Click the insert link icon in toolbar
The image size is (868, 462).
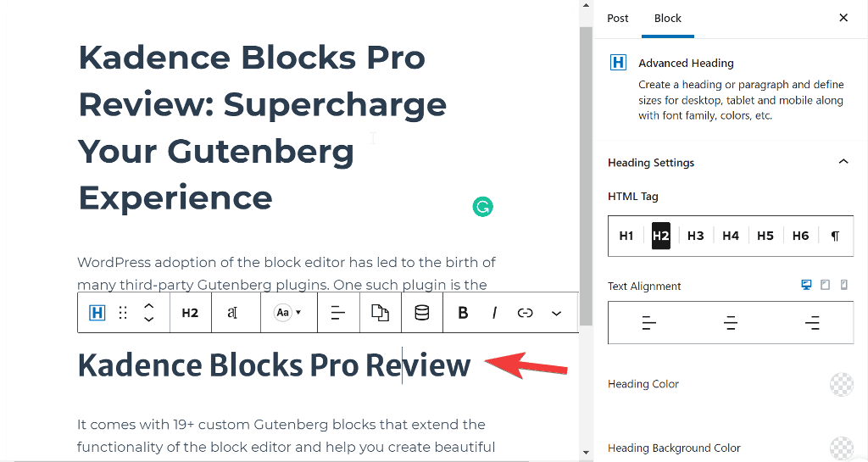[525, 313]
